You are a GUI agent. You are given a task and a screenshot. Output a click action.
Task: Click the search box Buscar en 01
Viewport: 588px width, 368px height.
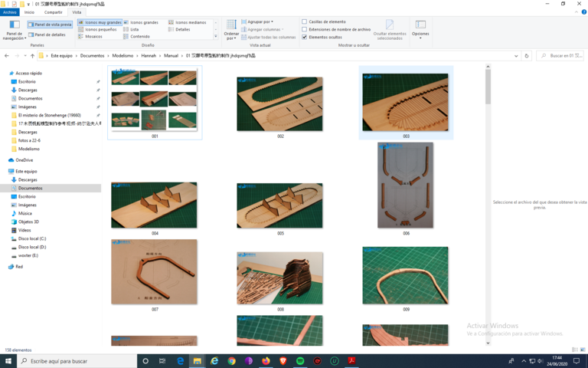pyautogui.click(x=560, y=55)
